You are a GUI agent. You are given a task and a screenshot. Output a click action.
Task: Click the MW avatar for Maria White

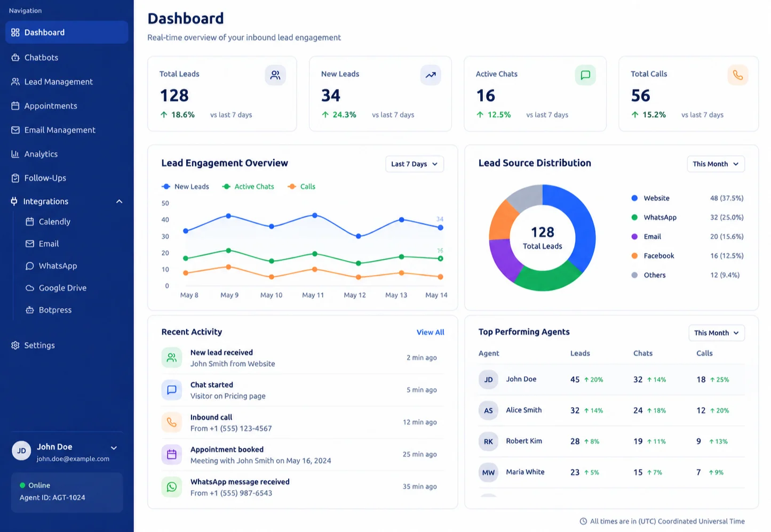488,472
